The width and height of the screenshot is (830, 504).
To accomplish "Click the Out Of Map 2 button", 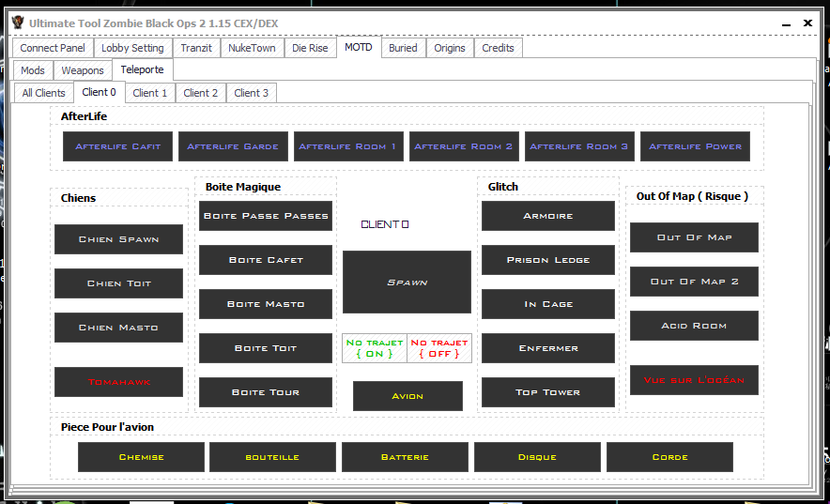I will click(694, 282).
